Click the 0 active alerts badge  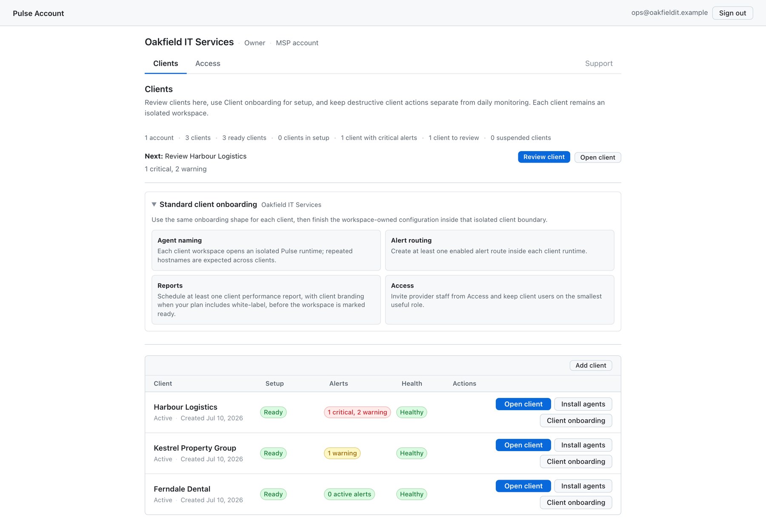349,494
